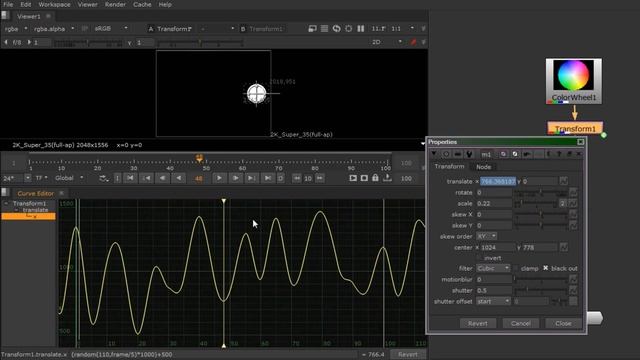Screen dimensions: 640x360
Task: Switch to the Node tab in Properties
Action: pyautogui.click(x=483, y=167)
